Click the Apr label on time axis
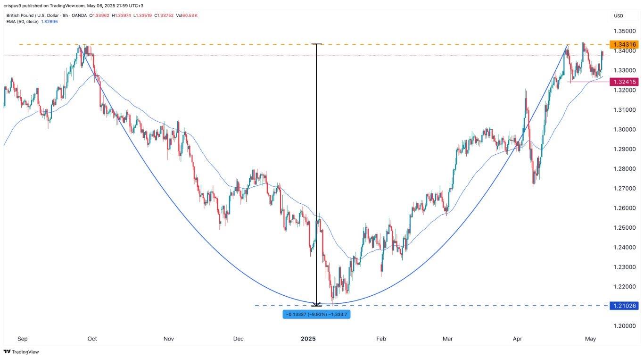The image size is (644, 358). click(x=517, y=339)
